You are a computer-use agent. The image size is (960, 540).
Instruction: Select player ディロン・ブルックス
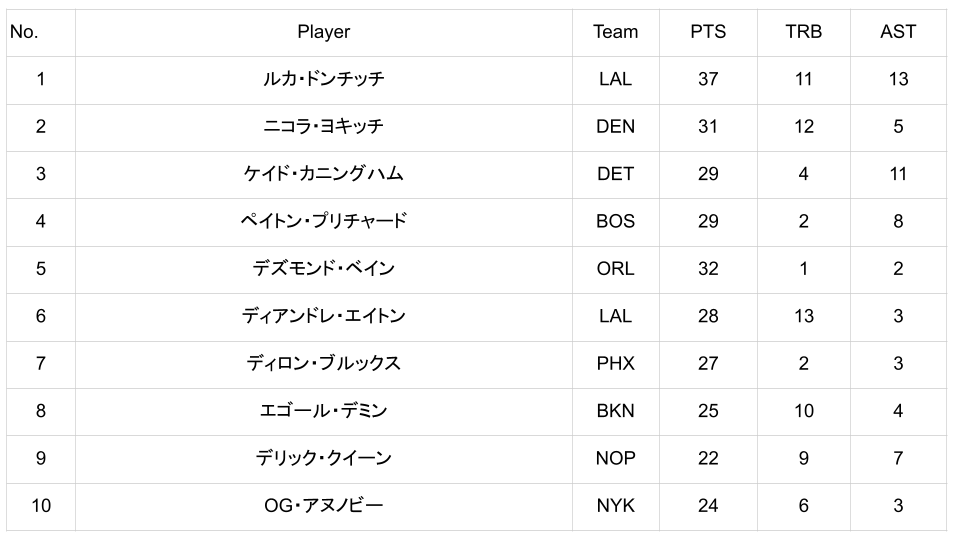[x=323, y=364]
